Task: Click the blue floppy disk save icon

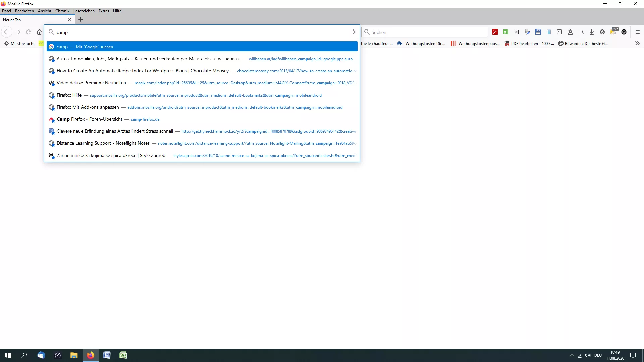Action: point(538,32)
